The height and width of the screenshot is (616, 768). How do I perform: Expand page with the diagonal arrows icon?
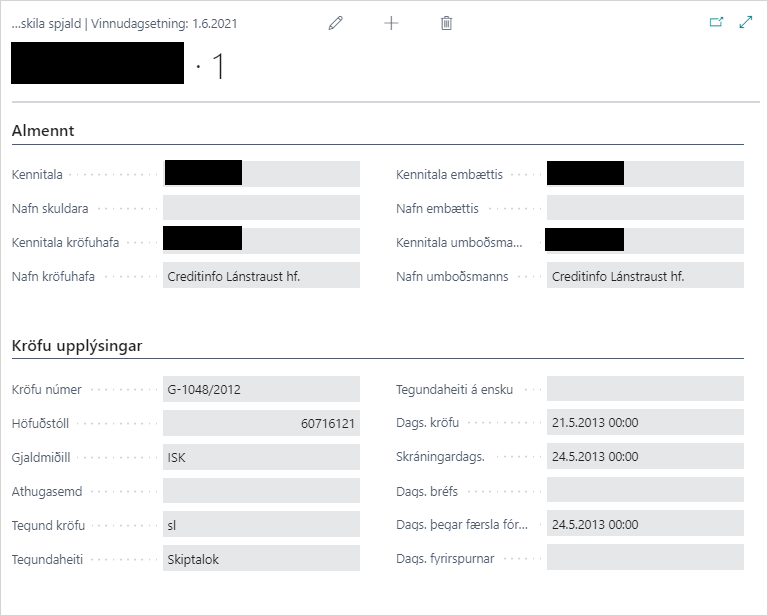pyautogui.click(x=745, y=22)
